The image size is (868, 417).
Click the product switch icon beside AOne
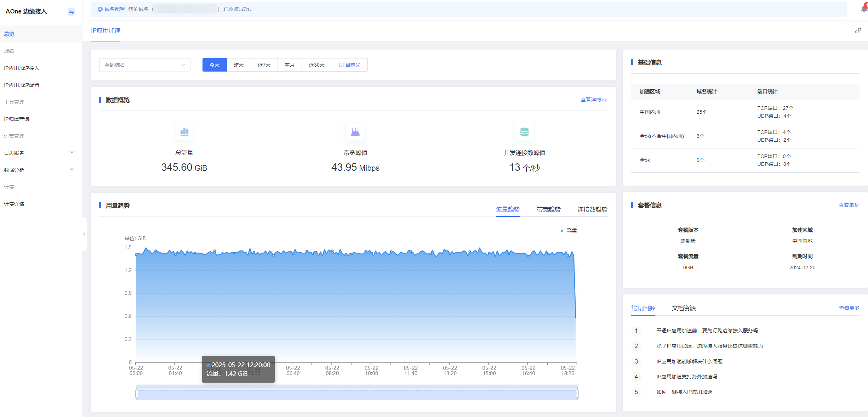tap(72, 12)
